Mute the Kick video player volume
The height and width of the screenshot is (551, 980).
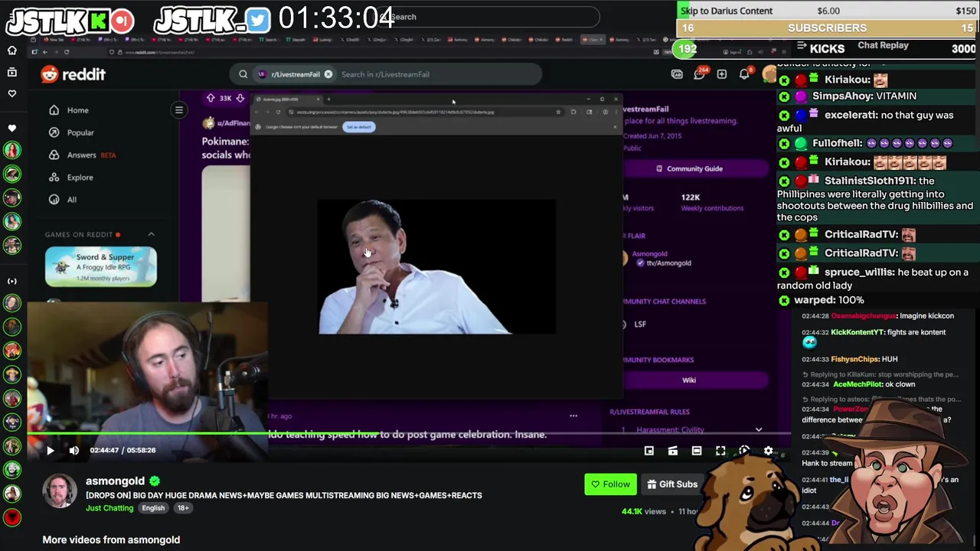coord(74,451)
